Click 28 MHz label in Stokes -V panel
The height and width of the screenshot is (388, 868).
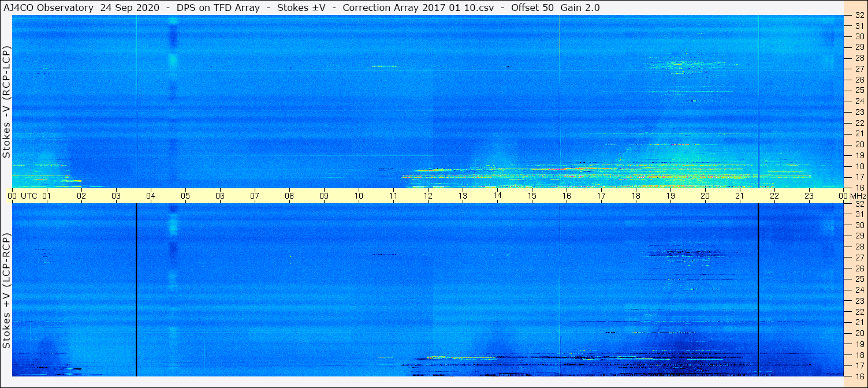859,58
